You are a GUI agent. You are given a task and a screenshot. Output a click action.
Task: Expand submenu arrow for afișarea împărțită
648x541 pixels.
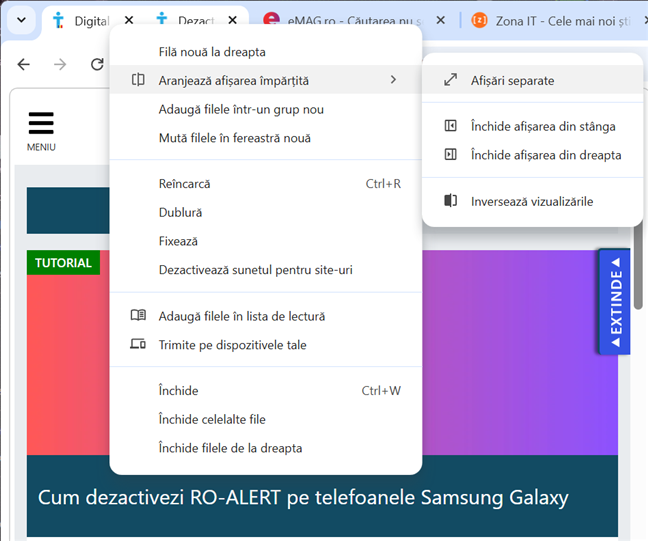[393, 79]
